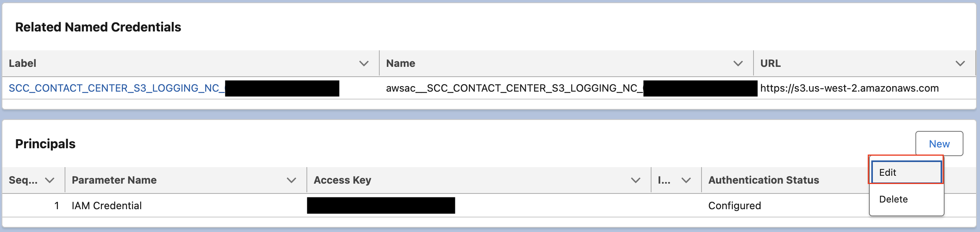The width and height of the screenshot is (980, 232).
Task: Select Delete in the principal actions menu
Action: tap(893, 199)
